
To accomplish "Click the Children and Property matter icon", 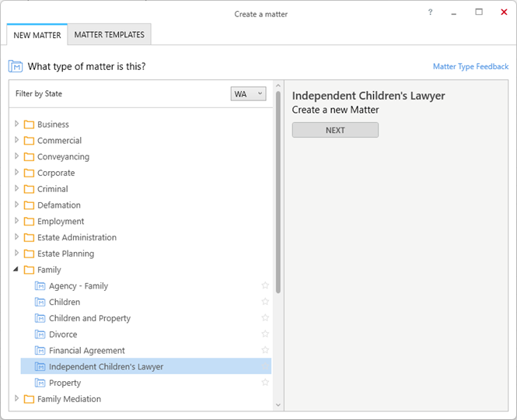I will [40, 318].
